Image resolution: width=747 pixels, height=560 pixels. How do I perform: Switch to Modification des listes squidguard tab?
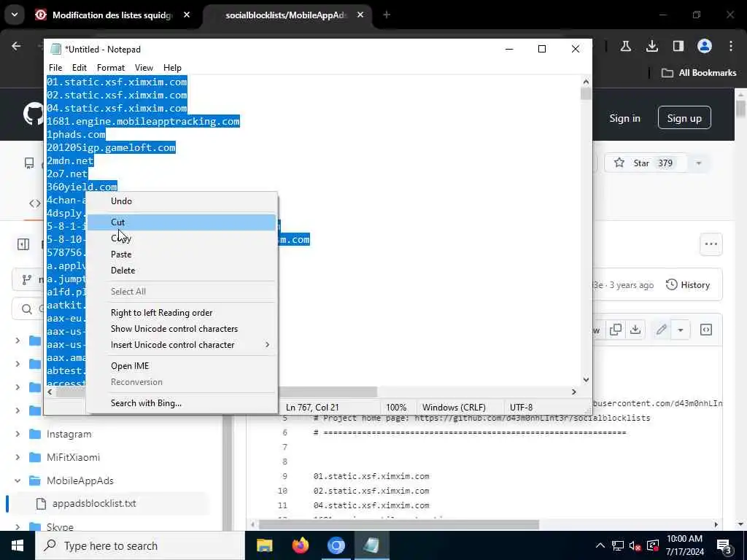pos(112,15)
